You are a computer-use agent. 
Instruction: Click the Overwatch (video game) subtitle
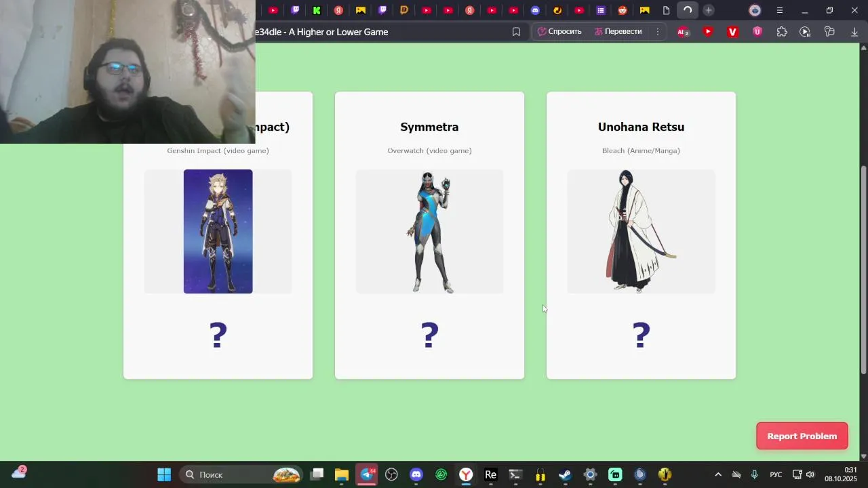(429, 150)
